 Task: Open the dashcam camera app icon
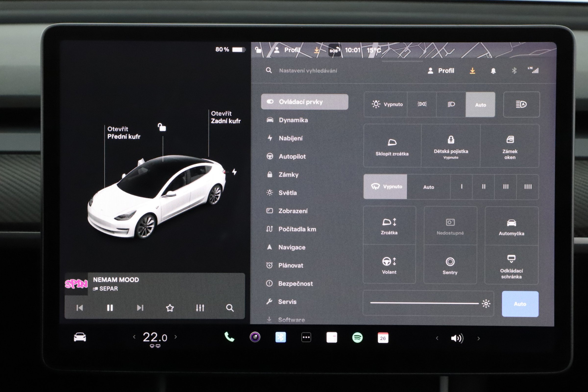tap(255, 337)
